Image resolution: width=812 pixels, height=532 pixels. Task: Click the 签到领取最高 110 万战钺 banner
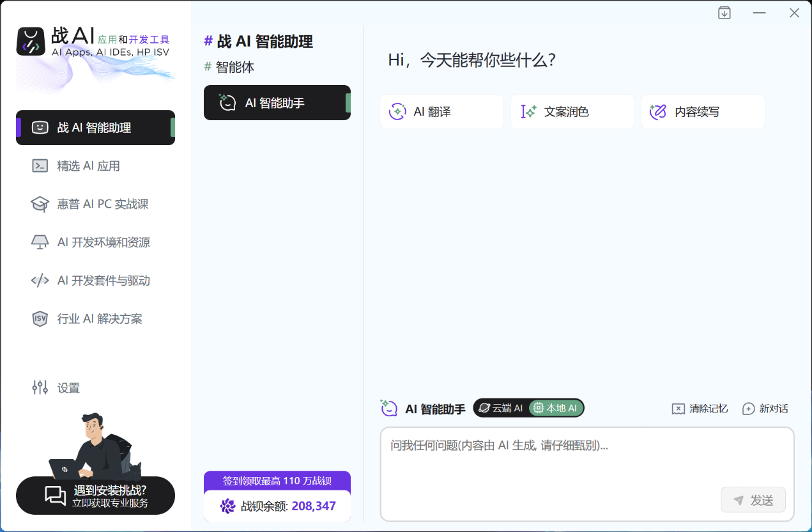[277, 481]
